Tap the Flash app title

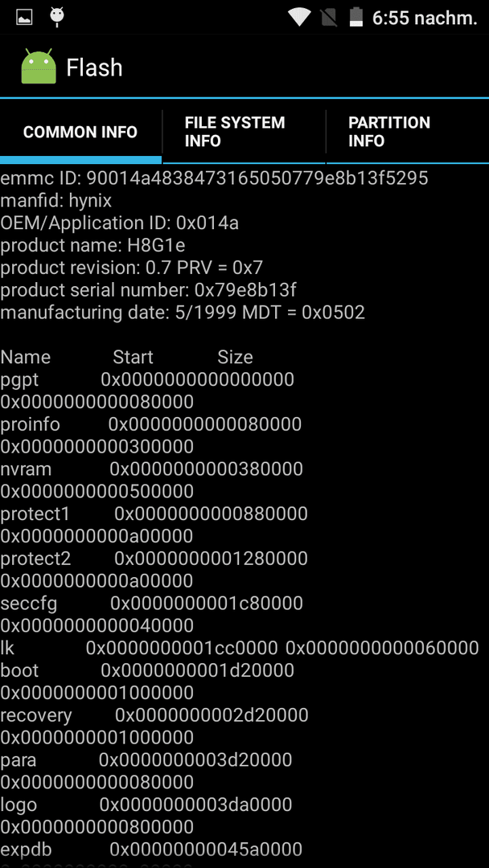click(x=94, y=68)
